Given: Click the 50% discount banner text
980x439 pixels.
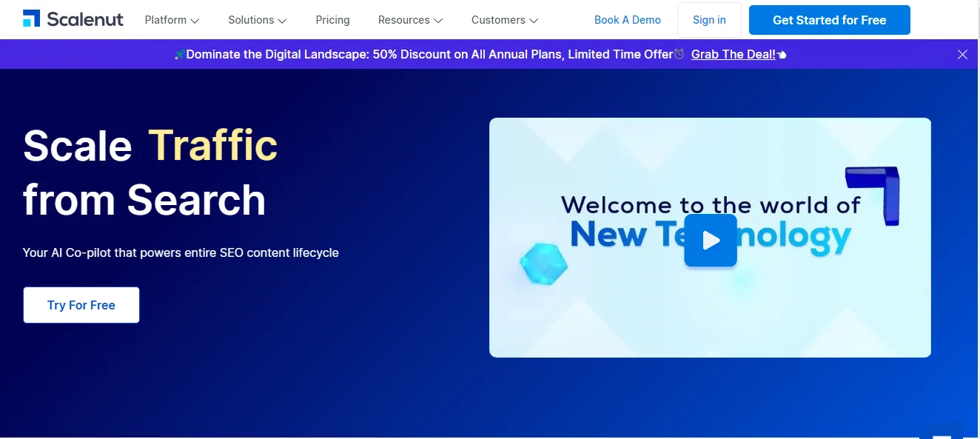Looking at the screenshot, I should [430, 54].
